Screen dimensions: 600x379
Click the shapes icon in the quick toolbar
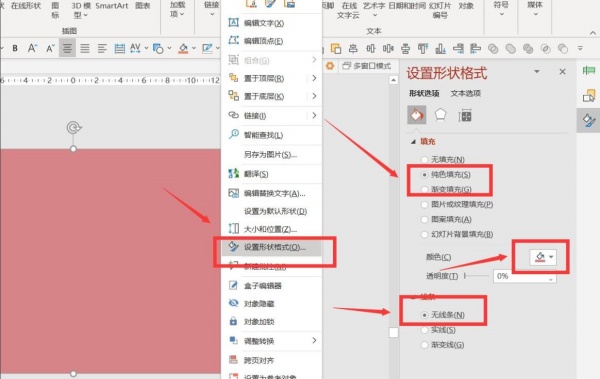click(158, 49)
